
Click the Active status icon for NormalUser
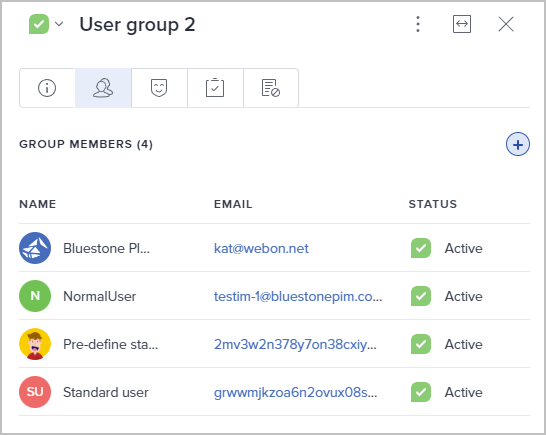(x=421, y=296)
